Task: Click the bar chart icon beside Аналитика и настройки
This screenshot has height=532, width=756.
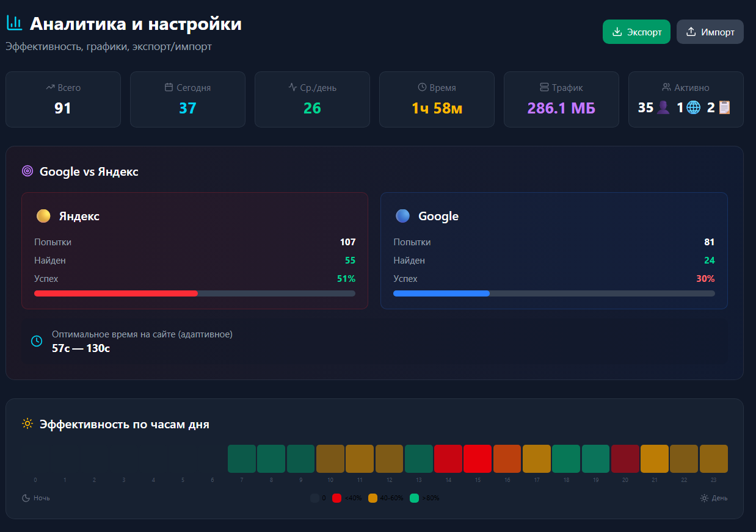Action: [14, 23]
